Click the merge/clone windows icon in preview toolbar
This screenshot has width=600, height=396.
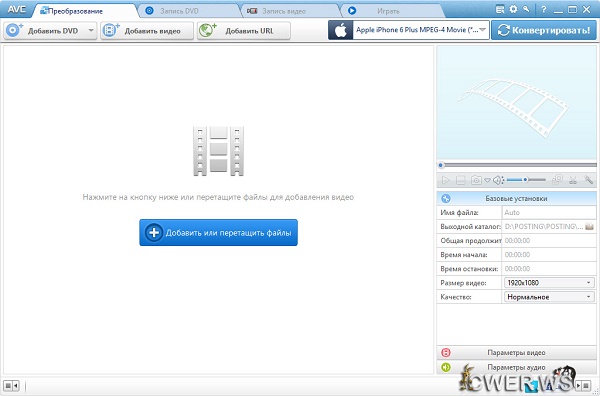(x=558, y=179)
